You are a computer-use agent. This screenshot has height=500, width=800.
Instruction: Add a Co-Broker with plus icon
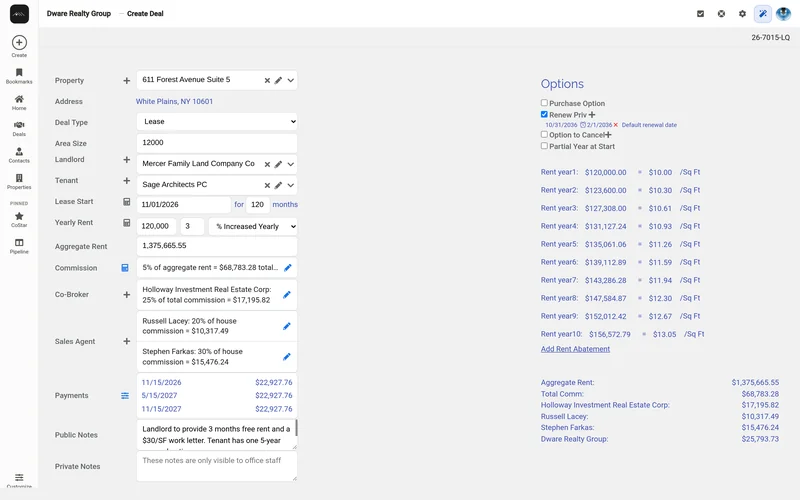tap(127, 294)
